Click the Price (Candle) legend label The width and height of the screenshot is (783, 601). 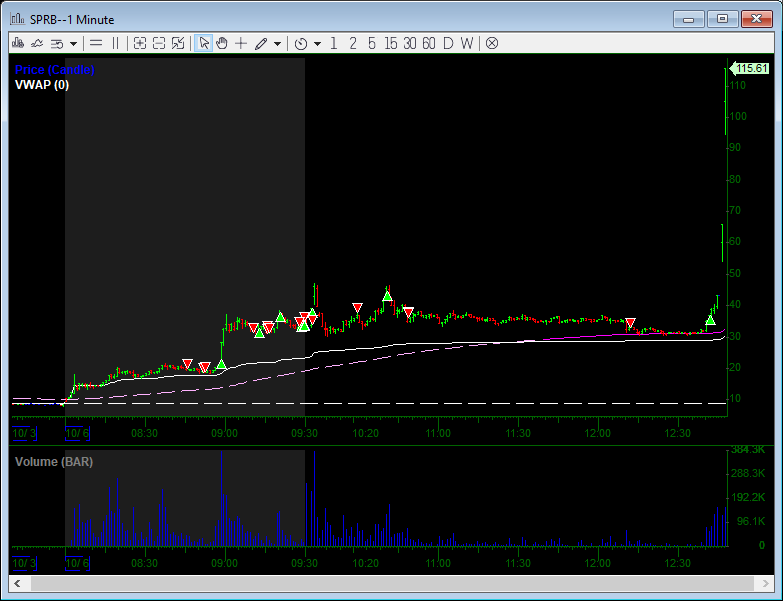coord(54,69)
